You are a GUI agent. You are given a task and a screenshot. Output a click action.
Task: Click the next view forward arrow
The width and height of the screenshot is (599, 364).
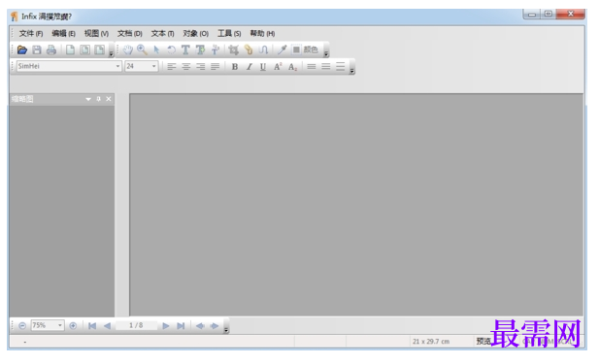click(215, 326)
